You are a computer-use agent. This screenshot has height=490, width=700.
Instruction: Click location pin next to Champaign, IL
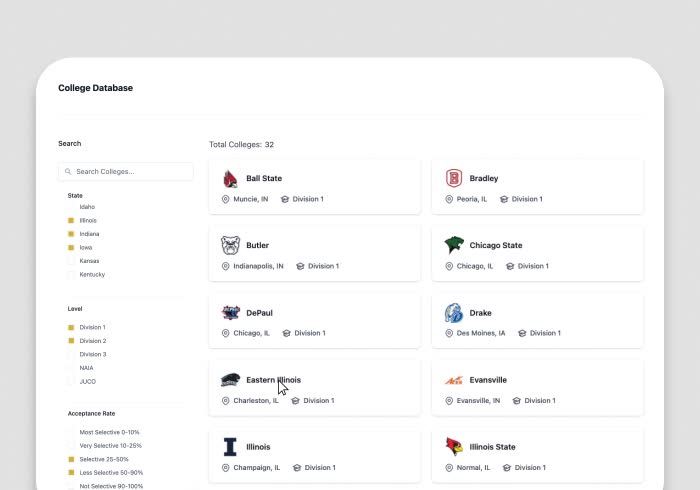coord(225,468)
